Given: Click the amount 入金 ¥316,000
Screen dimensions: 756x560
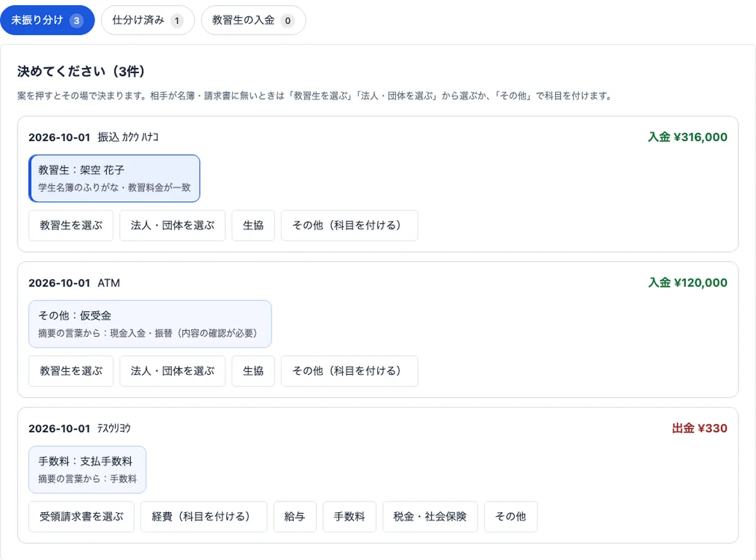Looking at the screenshot, I should pos(687,137).
